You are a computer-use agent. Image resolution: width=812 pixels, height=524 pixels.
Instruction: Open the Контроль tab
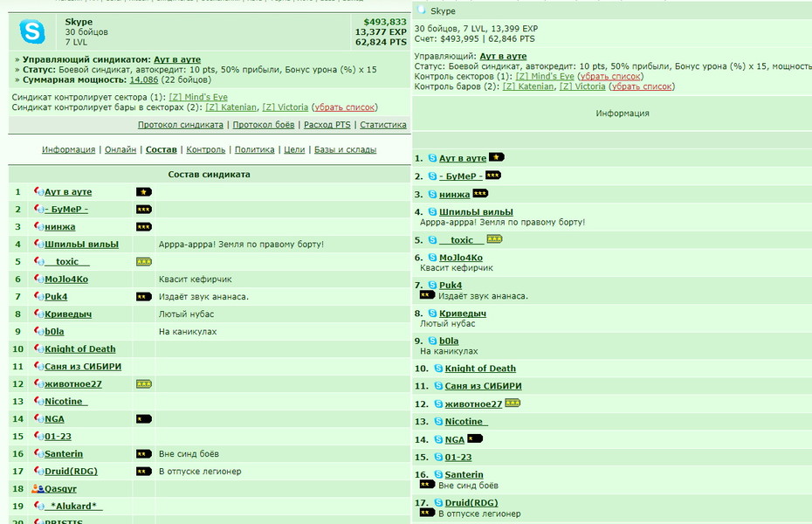pos(205,149)
